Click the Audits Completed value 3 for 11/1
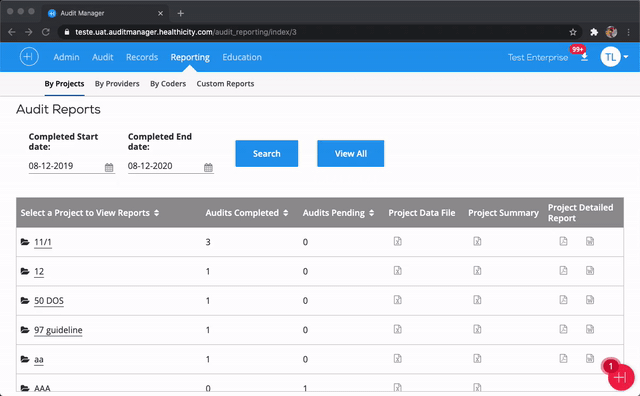Image resolution: width=640 pixels, height=396 pixels. [x=208, y=242]
